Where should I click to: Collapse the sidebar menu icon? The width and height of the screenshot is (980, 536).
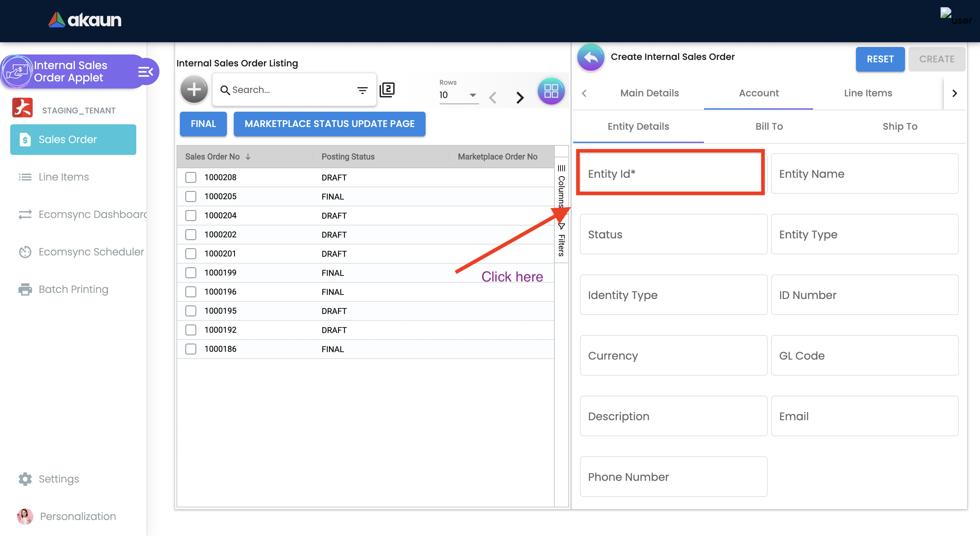point(145,72)
